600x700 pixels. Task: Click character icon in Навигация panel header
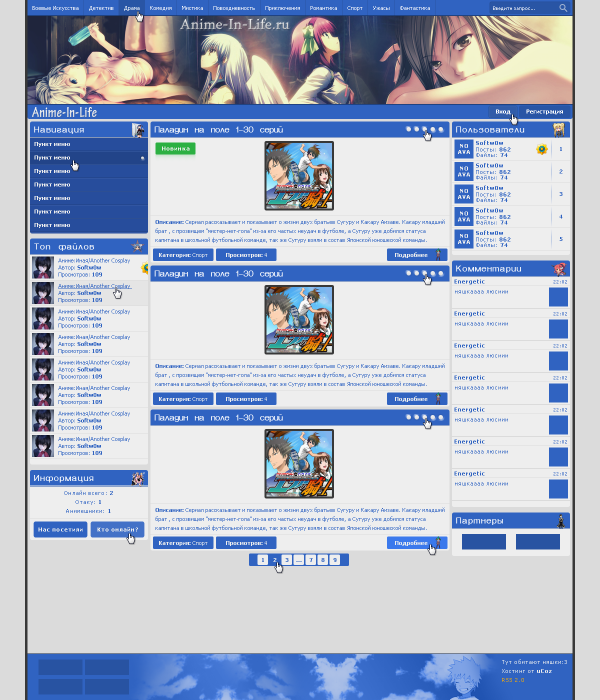(x=137, y=129)
